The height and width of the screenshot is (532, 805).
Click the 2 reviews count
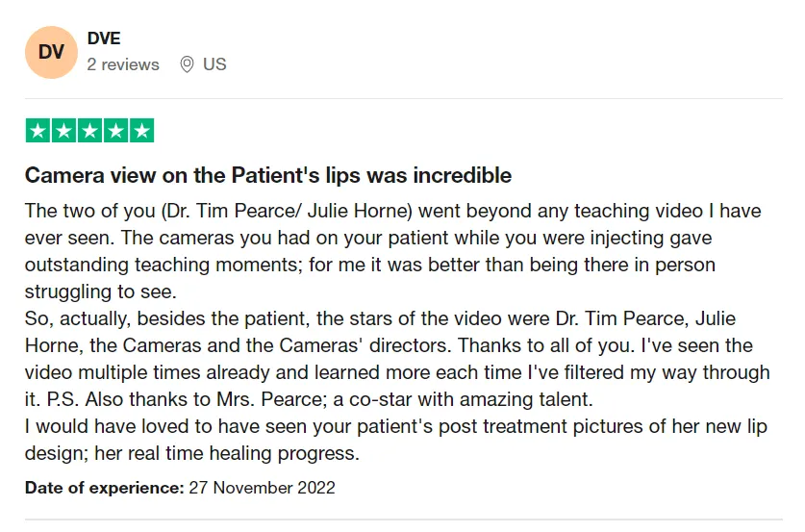123,64
